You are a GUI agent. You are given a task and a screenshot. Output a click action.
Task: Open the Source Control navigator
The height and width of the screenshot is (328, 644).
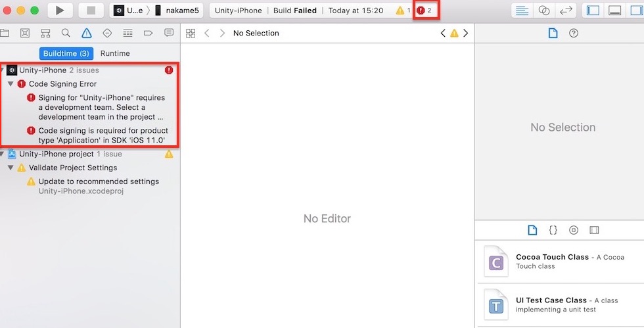coord(25,34)
